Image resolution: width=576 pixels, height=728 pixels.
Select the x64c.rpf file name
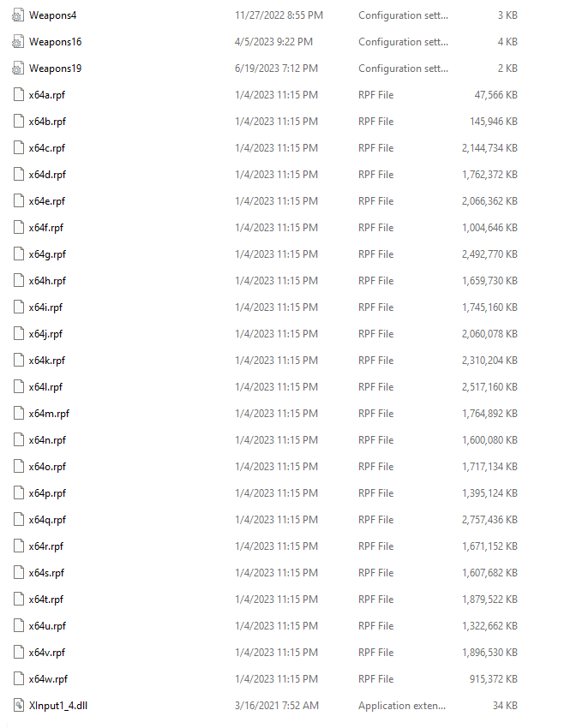point(47,148)
